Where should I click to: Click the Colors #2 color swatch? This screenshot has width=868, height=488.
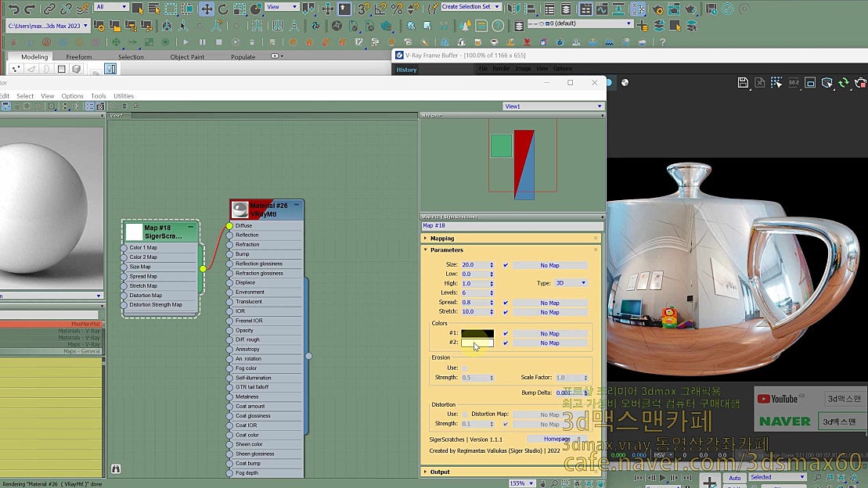[477, 343]
